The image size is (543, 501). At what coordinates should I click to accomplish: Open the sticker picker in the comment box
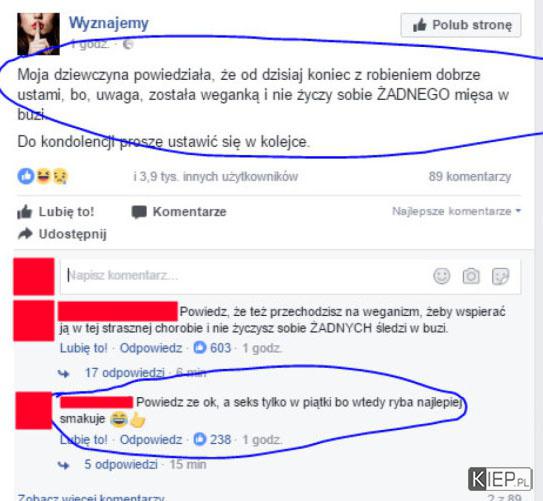[500, 276]
